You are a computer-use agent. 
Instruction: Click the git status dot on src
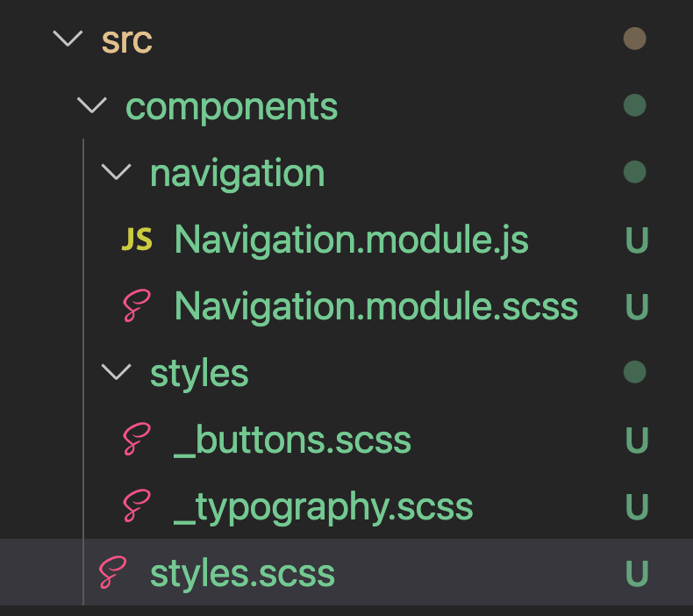pyautogui.click(x=634, y=39)
